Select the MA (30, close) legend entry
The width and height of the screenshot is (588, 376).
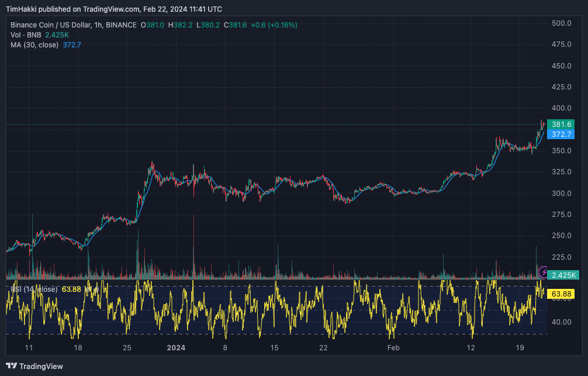coord(35,44)
